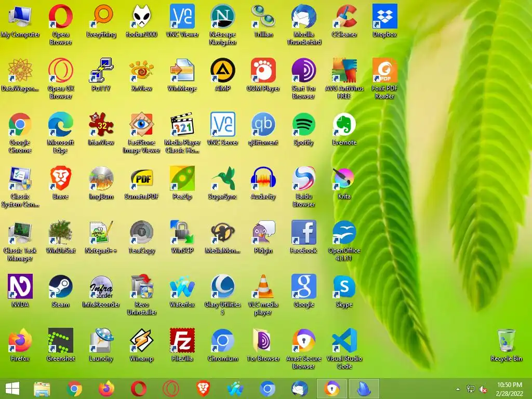Select the ImgBurn desktop icon

[x=101, y=183]
